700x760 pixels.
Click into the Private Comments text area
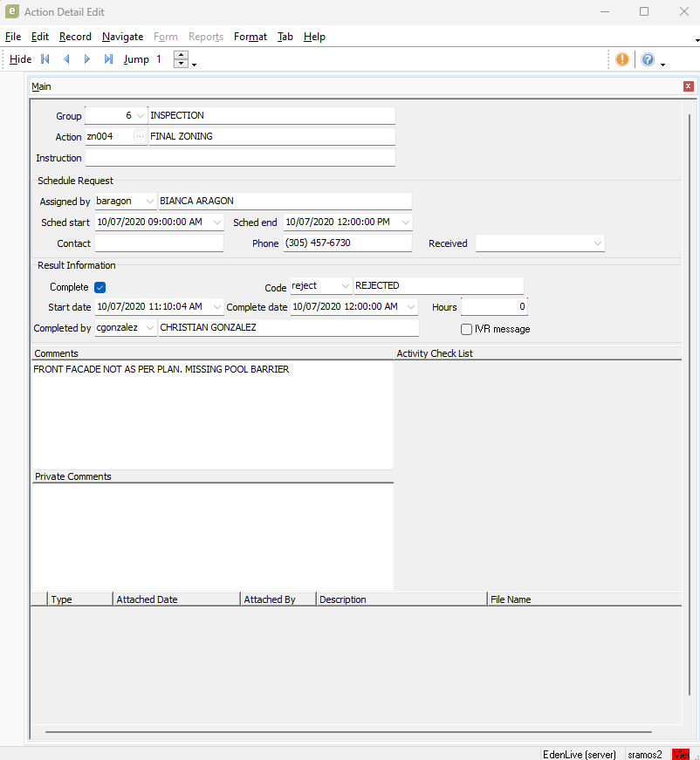tap(212, 537)
